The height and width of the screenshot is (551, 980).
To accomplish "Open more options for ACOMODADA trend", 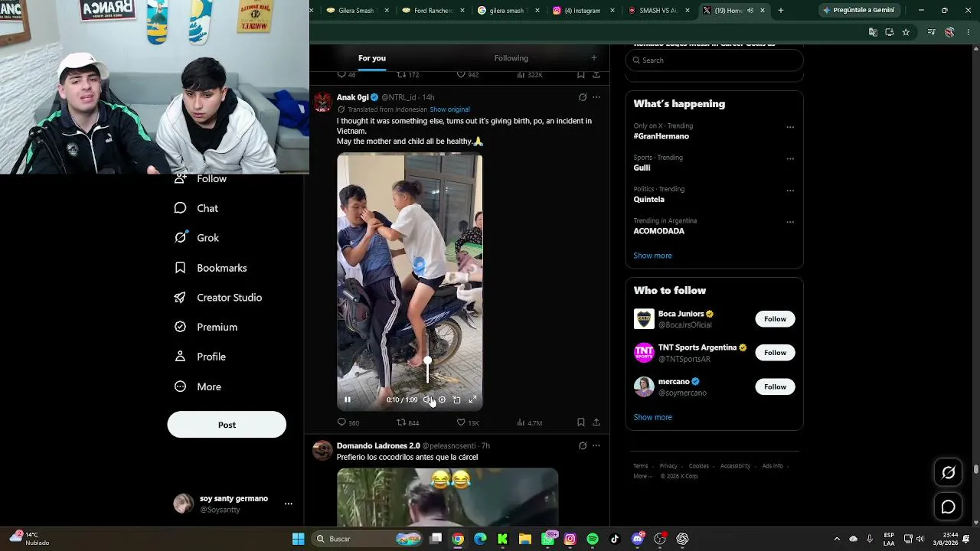I will click(x=790, y=222).
